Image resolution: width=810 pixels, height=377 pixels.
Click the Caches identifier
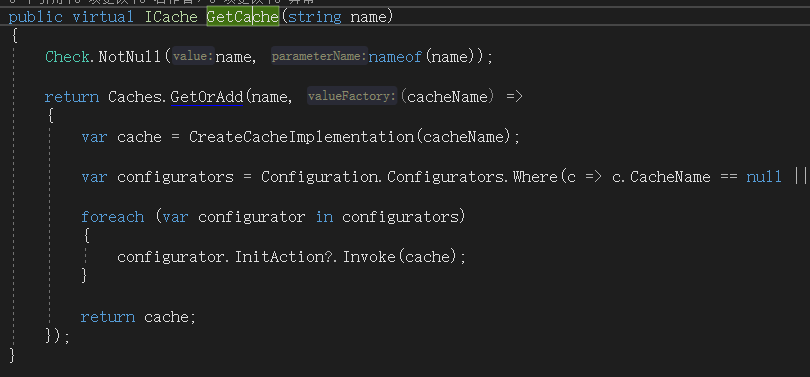pyautogui.click(x=134, y=97)
